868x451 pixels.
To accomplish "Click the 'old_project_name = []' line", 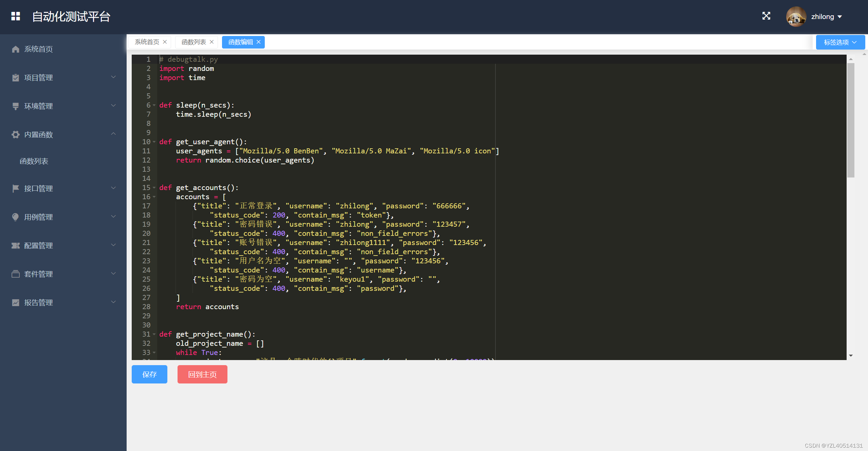I will coord(220,343).
